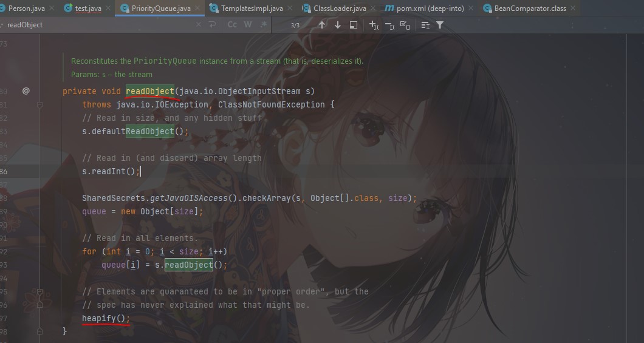644x343 pixels.
Task: Close the pom.xml tab
Action: 471,8
